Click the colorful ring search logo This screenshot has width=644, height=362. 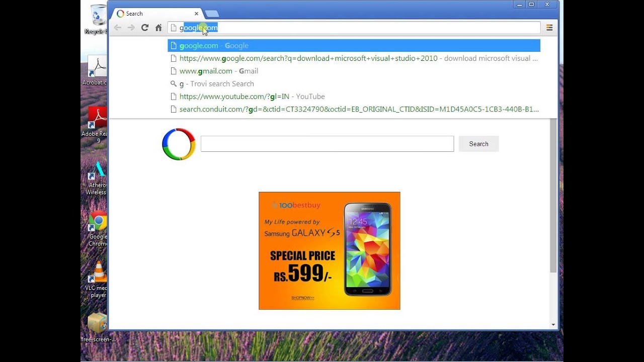pyautogui.click(x=179, y=144)
